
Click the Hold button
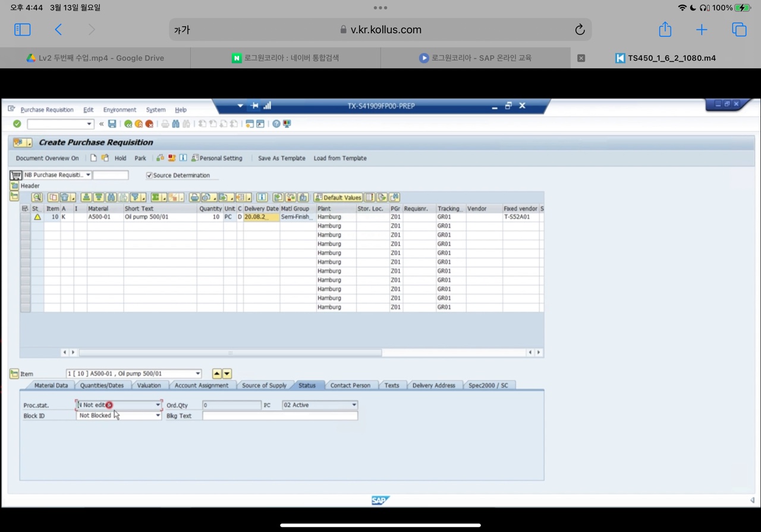121,158
